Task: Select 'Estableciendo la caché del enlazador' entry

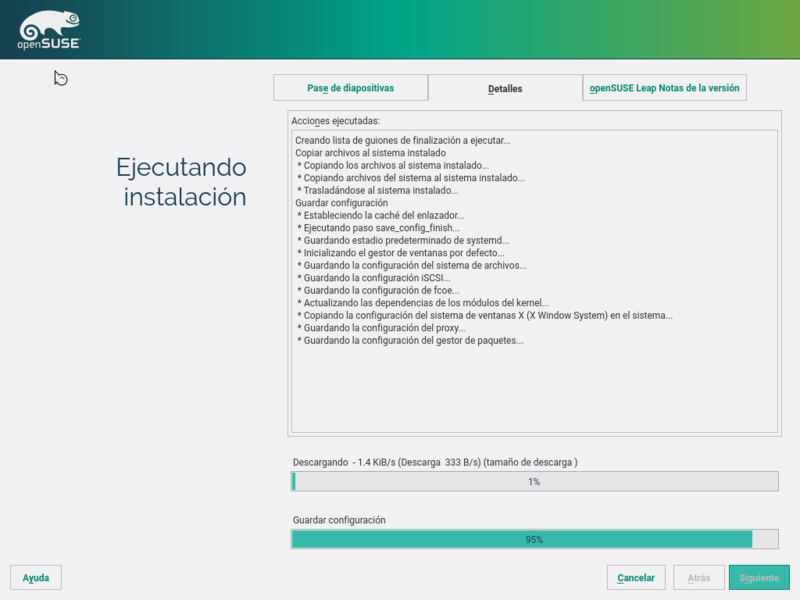Action: click(x=383, y=215)
